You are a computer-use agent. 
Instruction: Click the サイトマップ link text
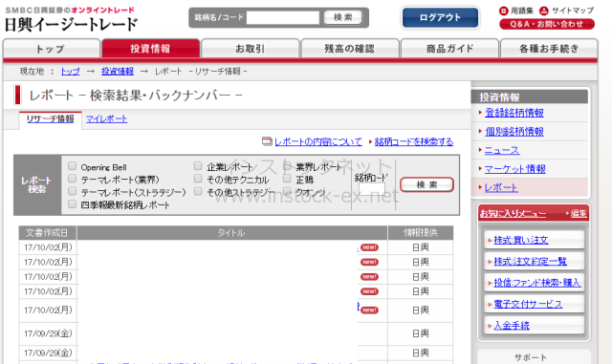click(x=573, y=11)
